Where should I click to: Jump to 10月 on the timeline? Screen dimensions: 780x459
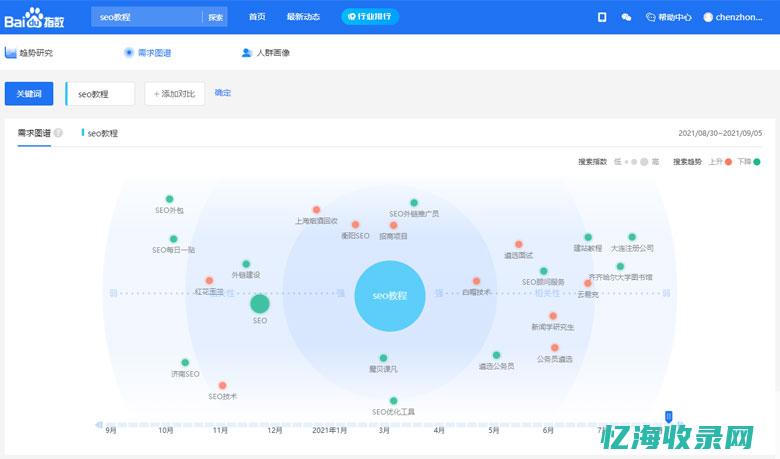[x=166, y=430]
